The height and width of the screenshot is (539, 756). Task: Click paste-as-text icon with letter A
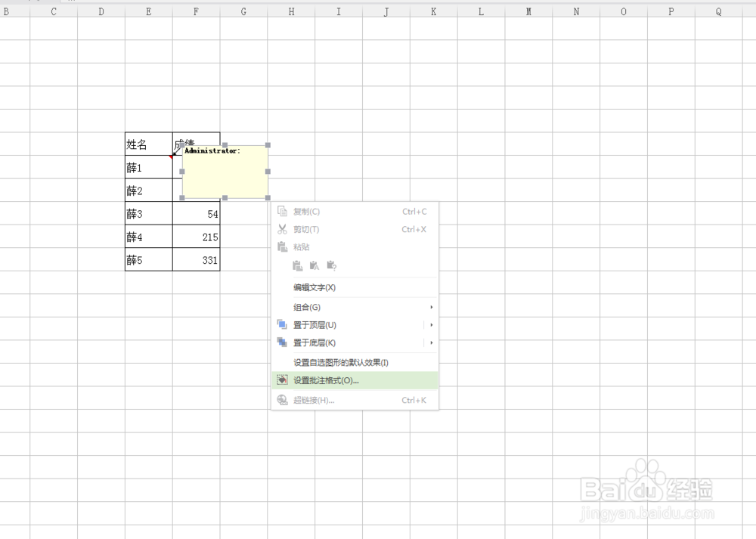pyautogui.click(x=314, y=265)
